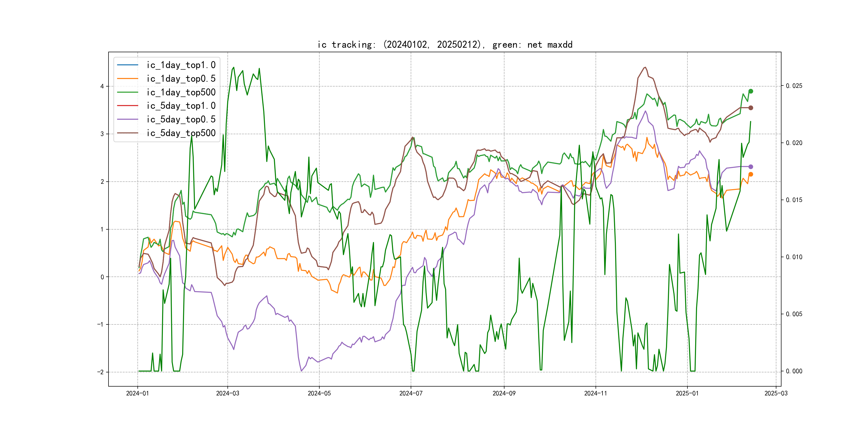This screenshot has width=868, height=434.
Task: Click the 2024-01 x-axis tick label
Action: point(137,393)
